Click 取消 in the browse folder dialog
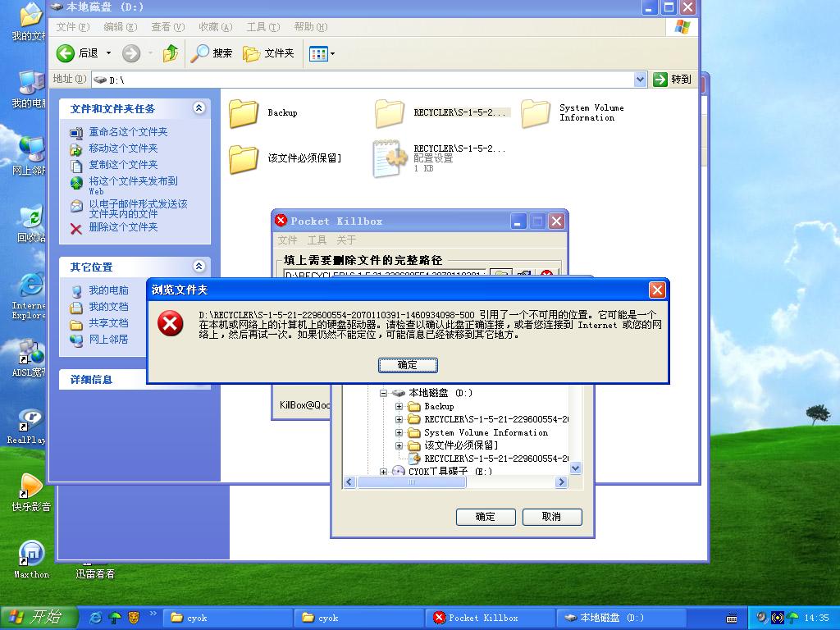Screen dimensions: 840x630 (x=552, y=517)
